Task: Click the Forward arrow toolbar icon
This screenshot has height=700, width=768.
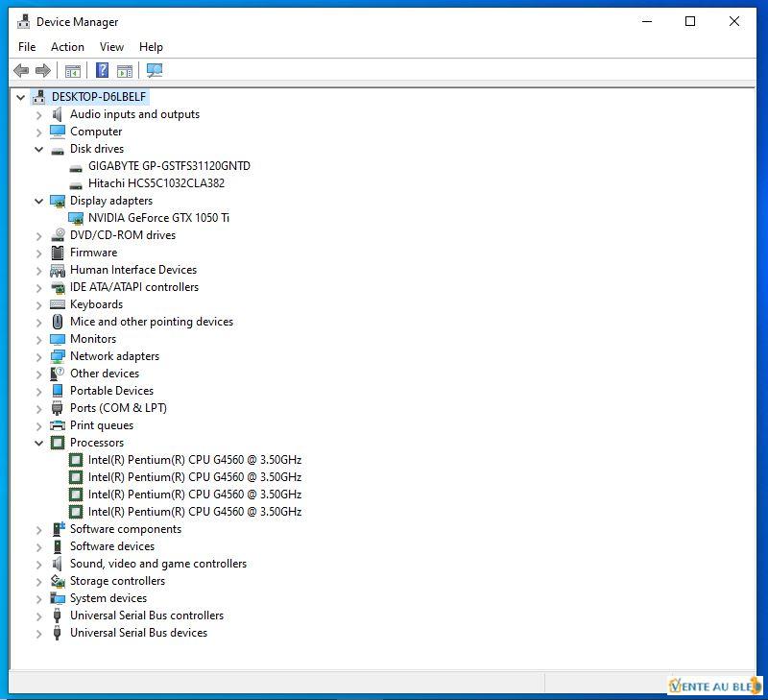Action: click(x=43, y=70)
